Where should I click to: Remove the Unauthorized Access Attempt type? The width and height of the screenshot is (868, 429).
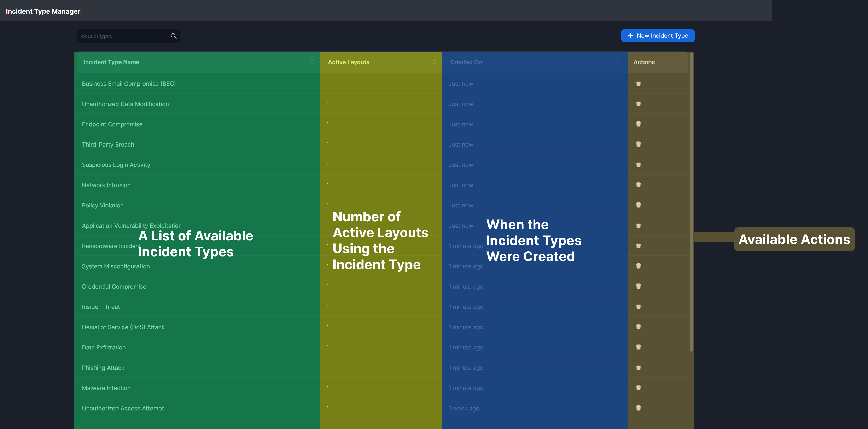(x=638, y=408)
